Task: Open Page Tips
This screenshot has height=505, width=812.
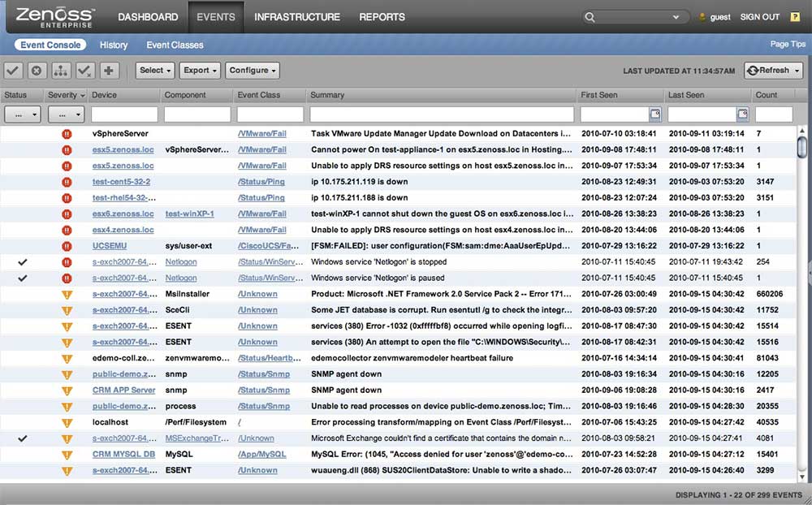Action: pyautogui.click(x=788, y=45)
